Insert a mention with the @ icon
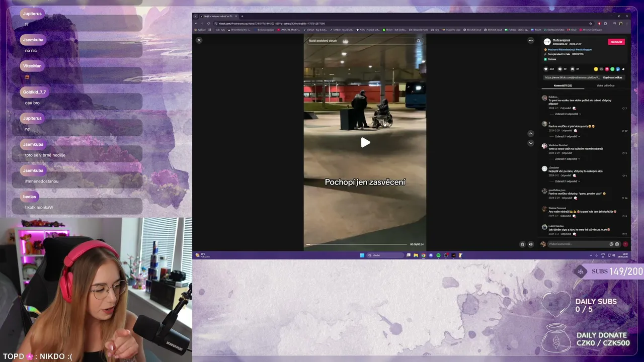The height and width of the screenshot is (362, 644). click(x=612, y=244)
